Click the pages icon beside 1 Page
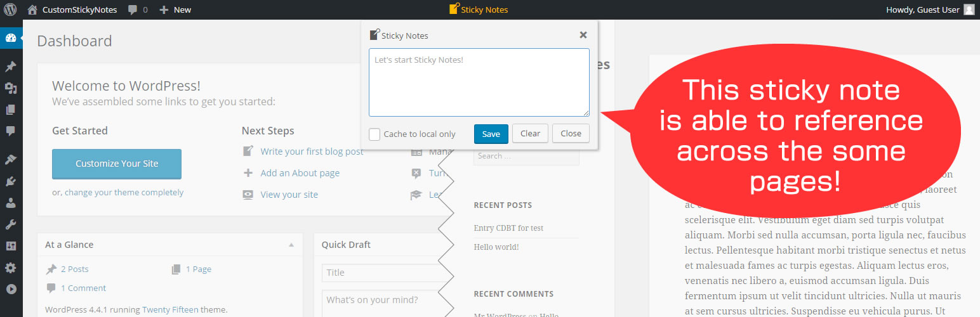The width and height of the screenshot is (980, 317). click(176, 269)
